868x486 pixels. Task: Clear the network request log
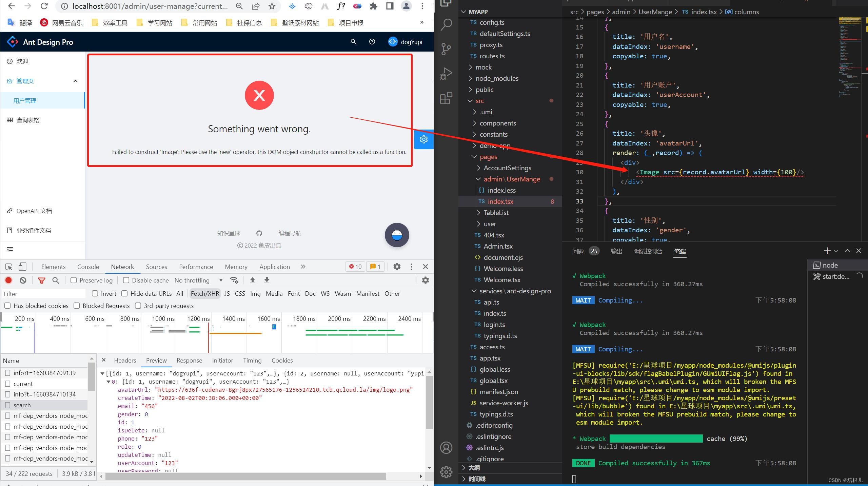(x=22, y=280)
